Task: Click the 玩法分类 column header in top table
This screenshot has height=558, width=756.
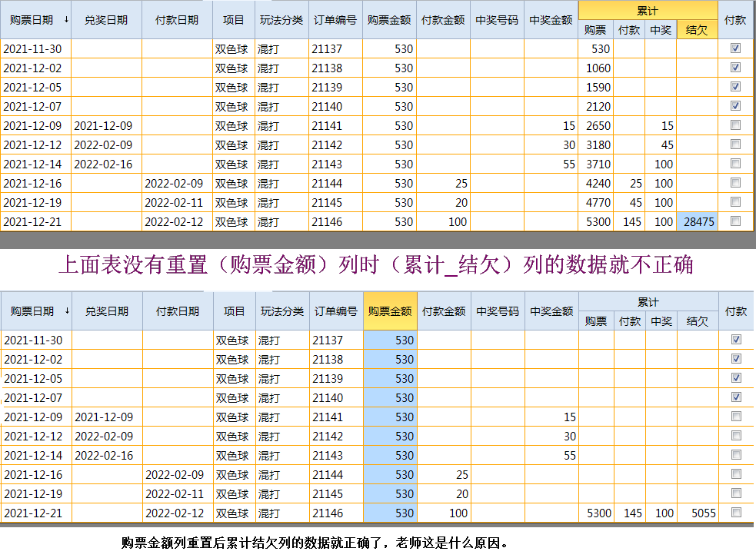Action: pos(281,20)
